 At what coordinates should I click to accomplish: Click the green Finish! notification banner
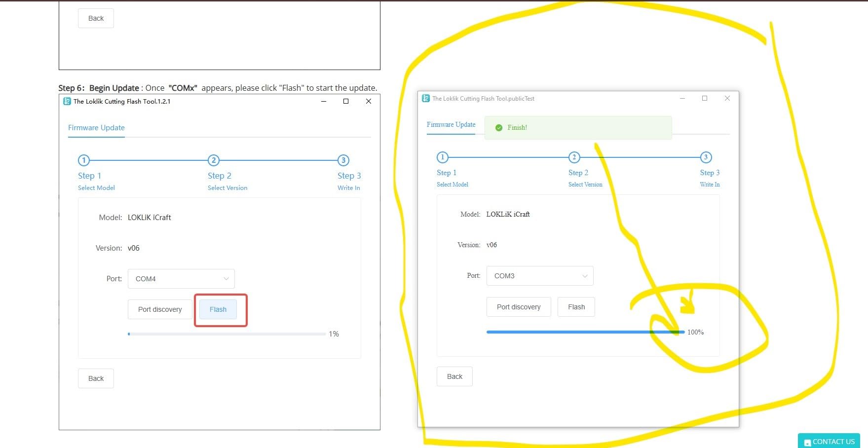tap(578, 127)
